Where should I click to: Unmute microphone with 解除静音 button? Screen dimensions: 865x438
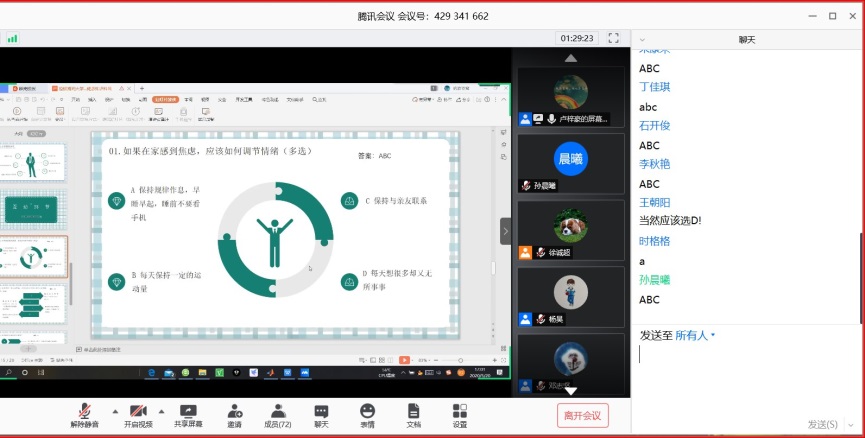(85, 414)
